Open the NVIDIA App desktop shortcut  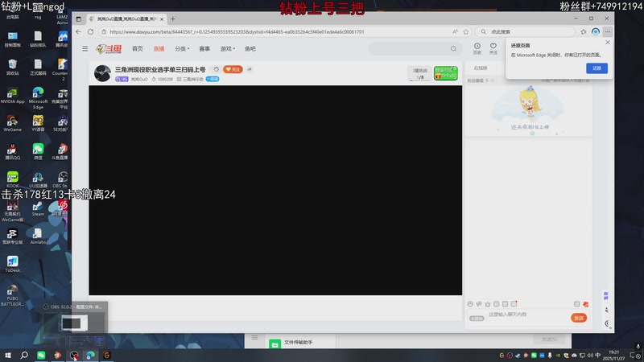(x=12, y=96)
